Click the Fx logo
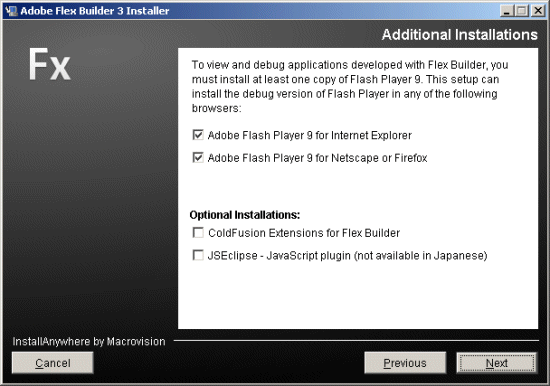Image resolution: width=550 pixels, height=386 pixels. coord(49,64)
